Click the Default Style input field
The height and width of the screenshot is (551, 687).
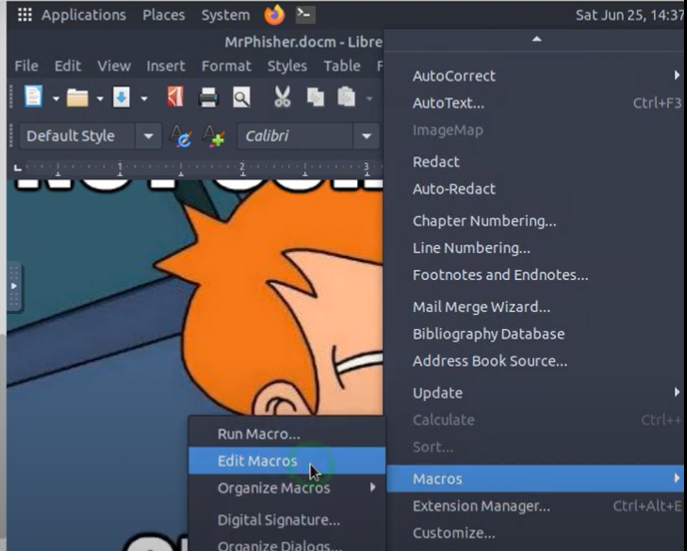(78, 136)
